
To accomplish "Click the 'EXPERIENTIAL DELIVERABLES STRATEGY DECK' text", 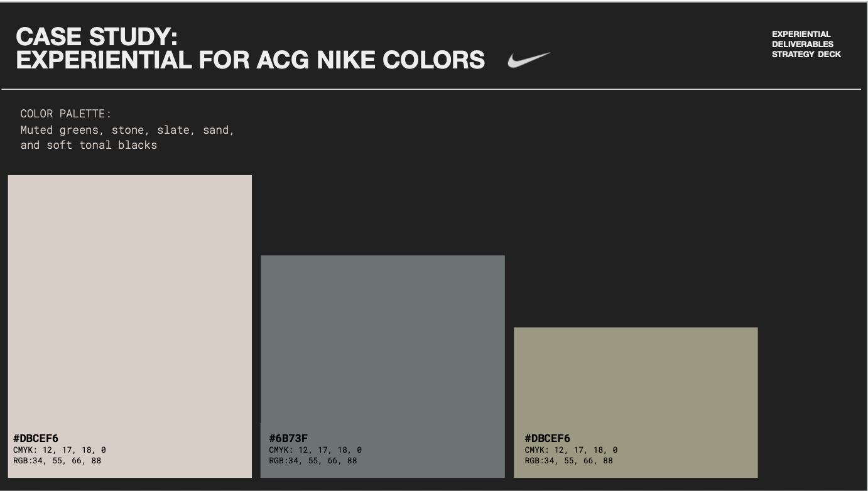I will click(806, 44).
